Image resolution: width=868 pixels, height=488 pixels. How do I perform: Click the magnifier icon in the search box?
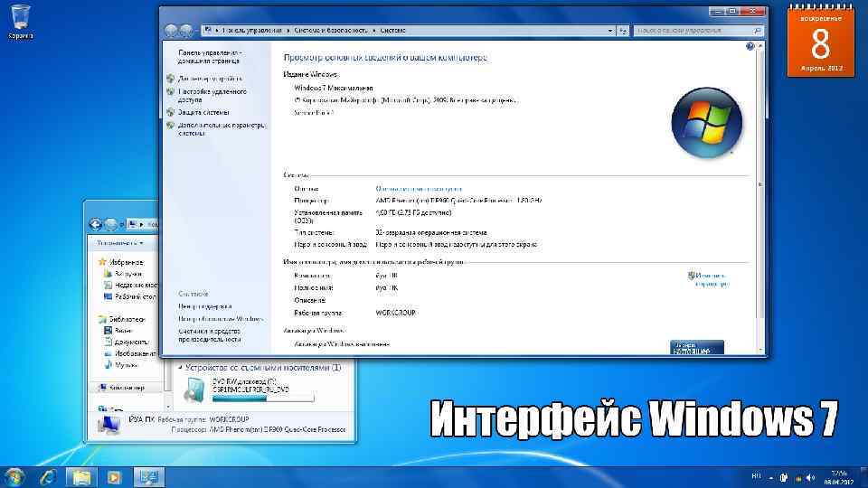(758, 31)
